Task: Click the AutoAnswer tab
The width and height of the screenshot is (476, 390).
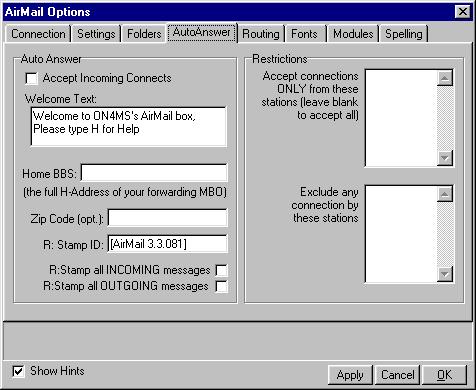Action: point(202,32)
